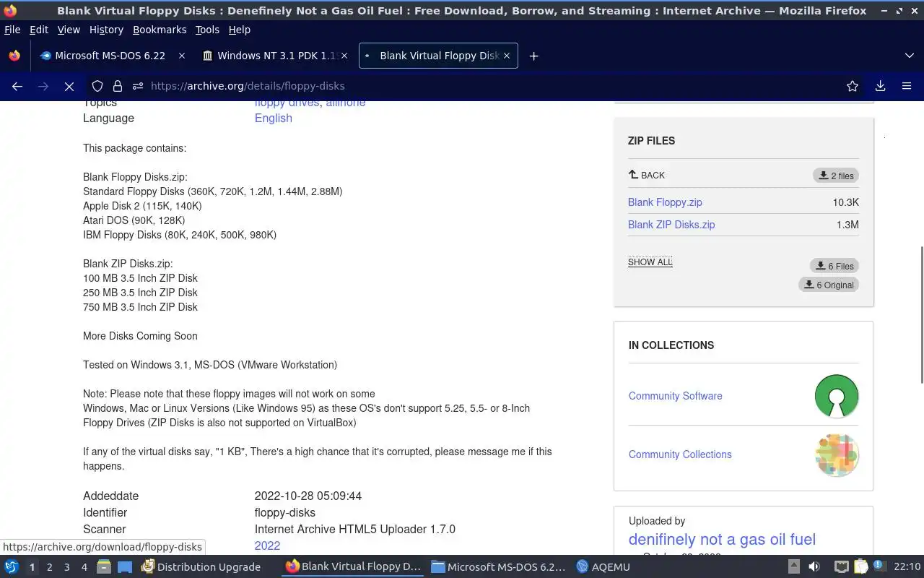The image size is (924, 578).
Task: Switch to virtual desktop 2
Action: (x=49, y=567)
